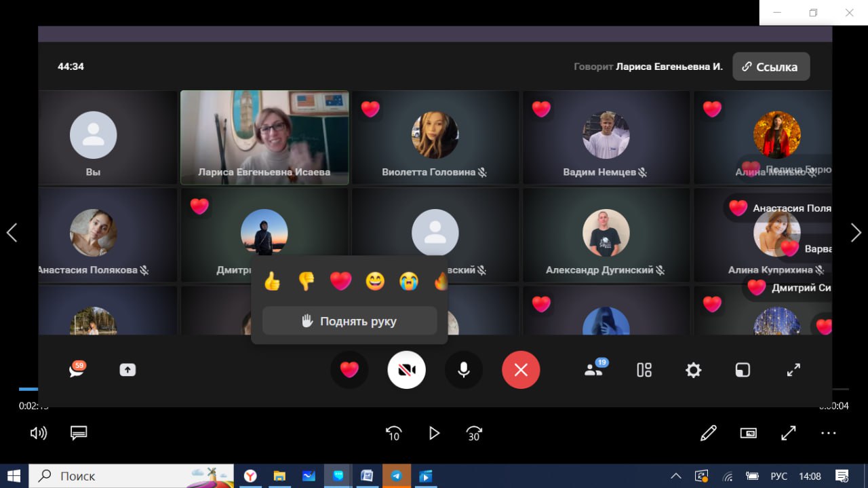The width and height of the screenshot is (868, 488).
Task: Select Лариса Евгеньевна Исаева's video tile
Action: pyautogui.click(x=264, y=138)
